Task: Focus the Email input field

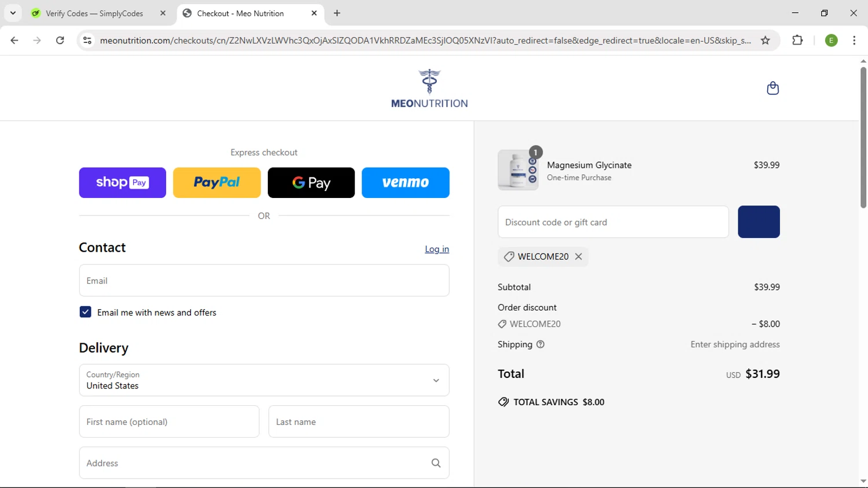Action: [x=264, y=281]
